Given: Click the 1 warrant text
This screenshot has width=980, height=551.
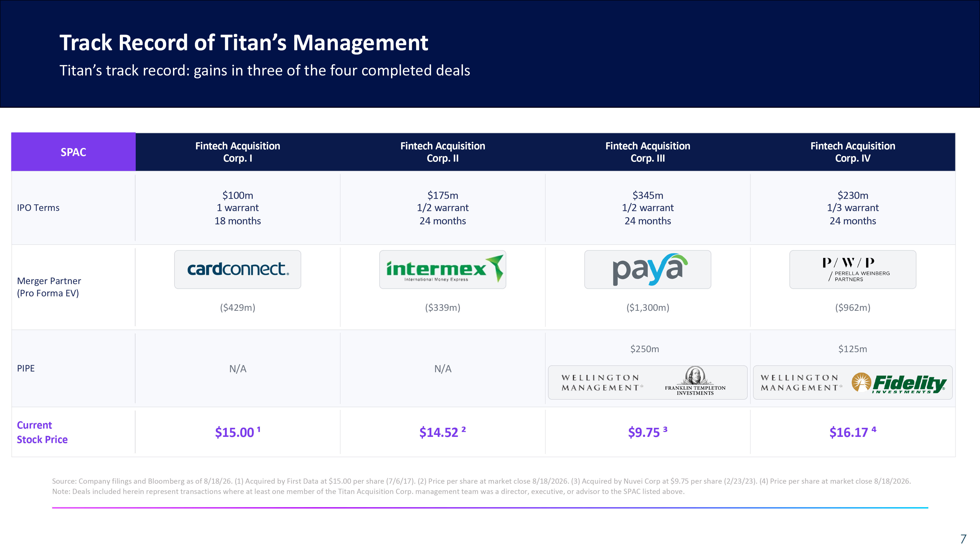Looking at the screenshot, I should point(238,208).
